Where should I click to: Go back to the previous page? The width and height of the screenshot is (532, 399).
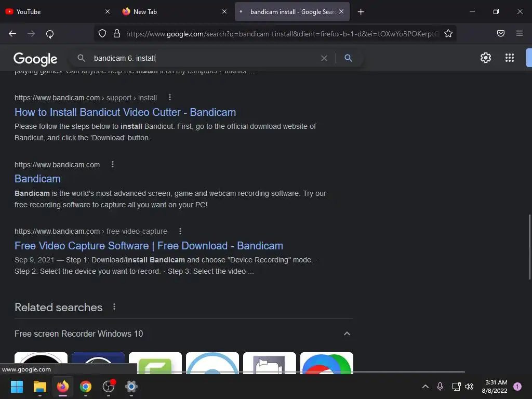pyautogui.click(x=12, y=34)
